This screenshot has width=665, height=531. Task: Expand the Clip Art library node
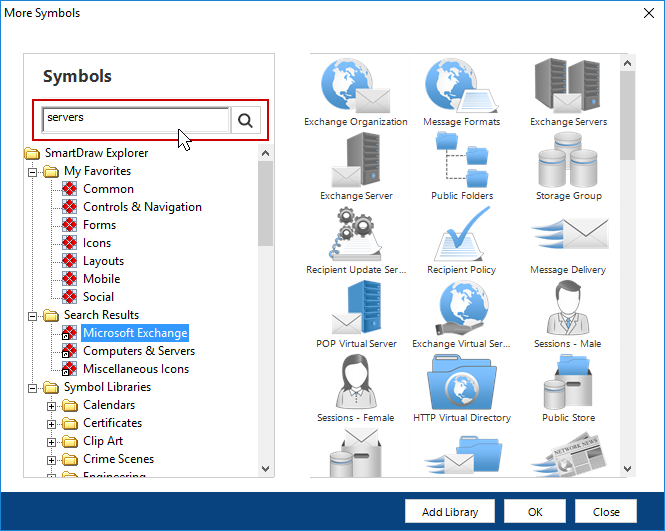coord(52,441)
